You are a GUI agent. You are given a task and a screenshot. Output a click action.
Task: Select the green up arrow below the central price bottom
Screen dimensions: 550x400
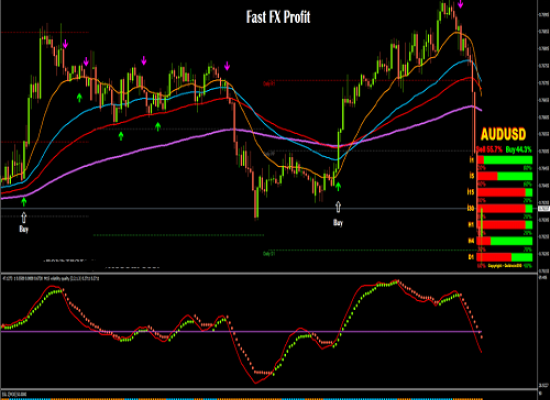338,186
